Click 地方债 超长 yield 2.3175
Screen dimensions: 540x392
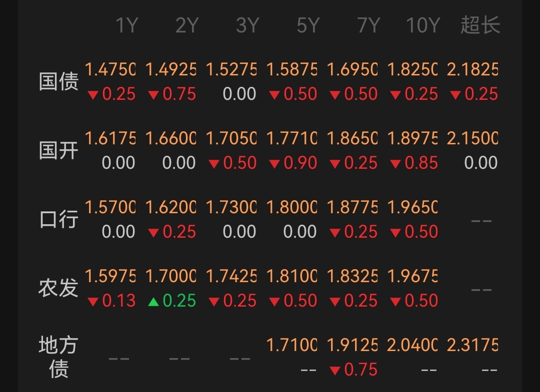pos(472,345)
